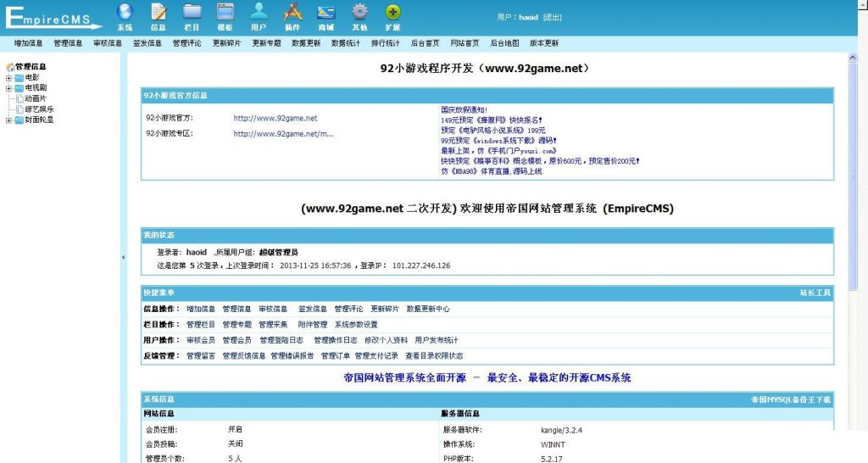Open the 99元预定 windows系统下载 notice
The image size is (868, 463).
[x=498, y=141]
